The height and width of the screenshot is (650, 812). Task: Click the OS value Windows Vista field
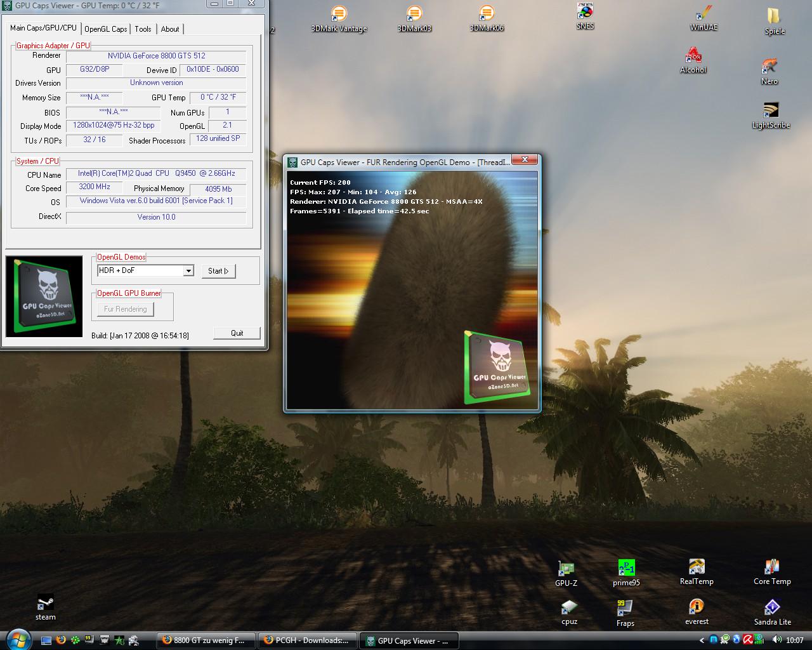pos(156,201)
